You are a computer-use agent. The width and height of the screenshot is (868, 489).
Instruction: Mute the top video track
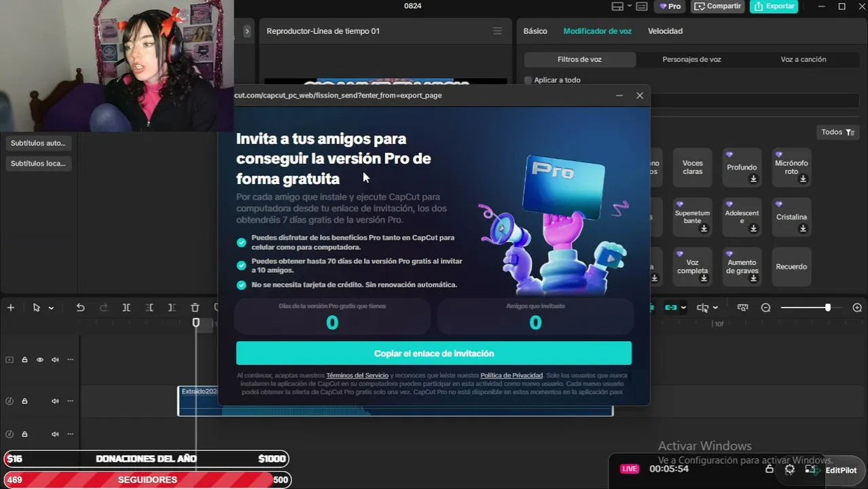point(55,360)
